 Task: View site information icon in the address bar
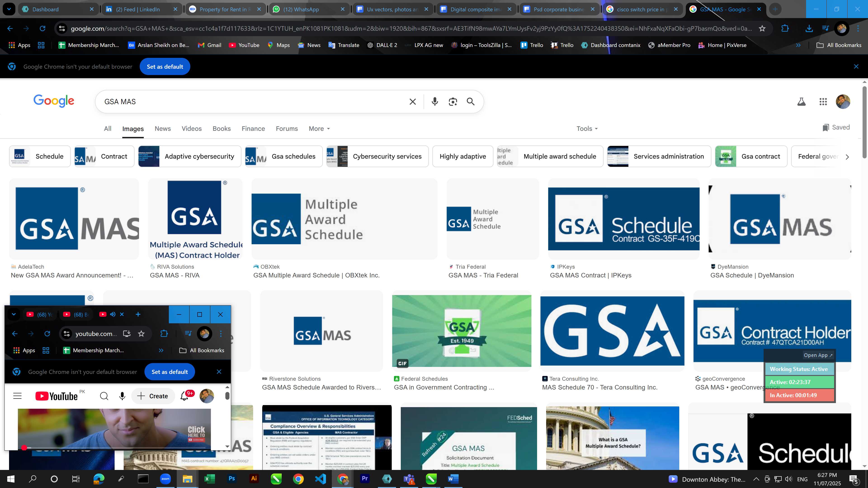click(62, 29)
